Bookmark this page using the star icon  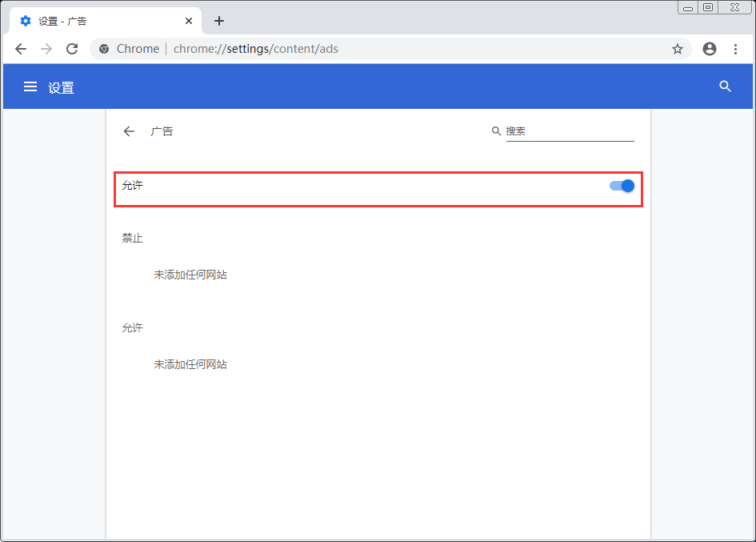pyautogui.click(x=678, y=49)
